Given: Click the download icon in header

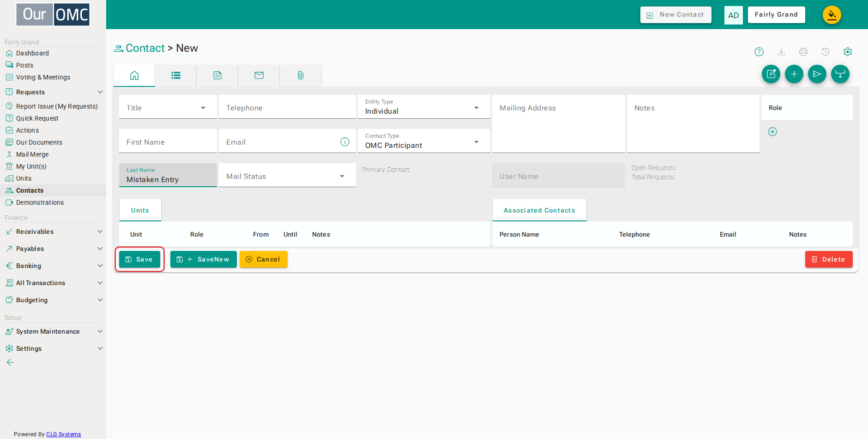Looking at the screenshot, I should [x=781, y=52].
